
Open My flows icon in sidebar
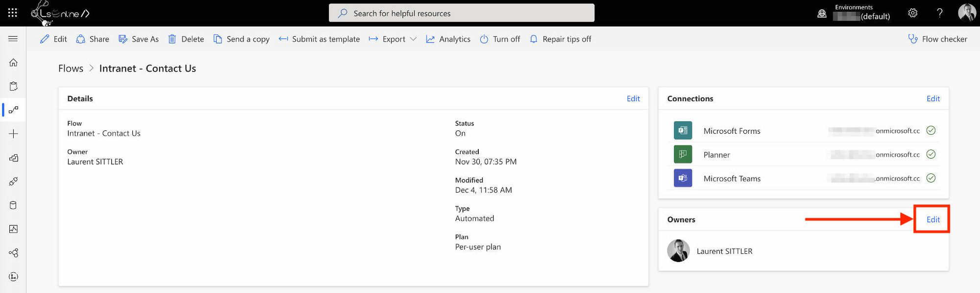coord(13,110)
